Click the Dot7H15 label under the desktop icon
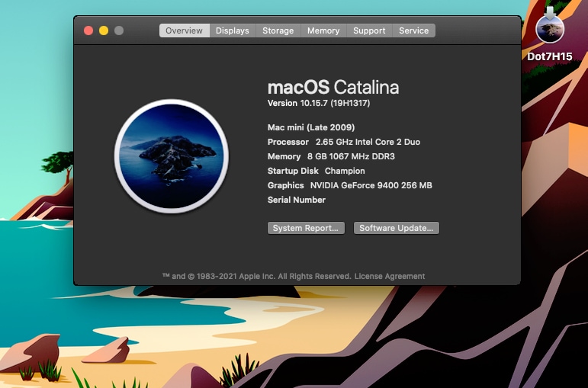The image size is (588, 388). tap(550, 56)
